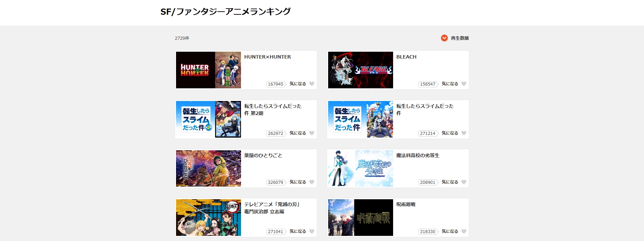Image resolution: width=644 pixels, height=241 pixels.
Task: Click 気になる label on HUNTER×HUNTER card
Action: (x=298, y=84)
